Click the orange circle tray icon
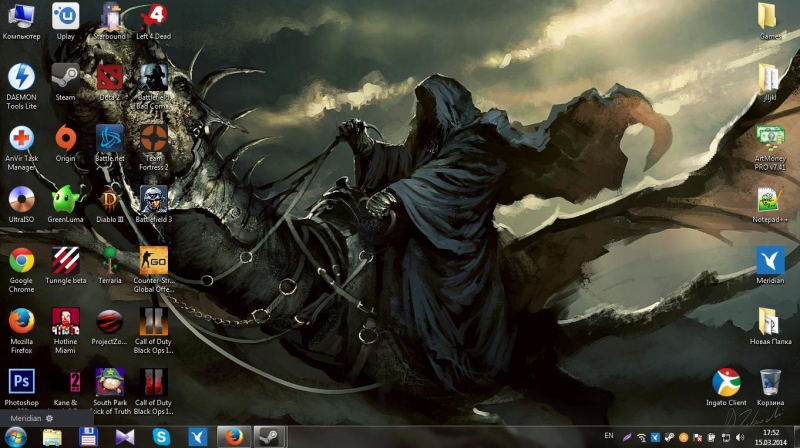The image size is (800, 448). pyautogui.click(x=684, y=437)
